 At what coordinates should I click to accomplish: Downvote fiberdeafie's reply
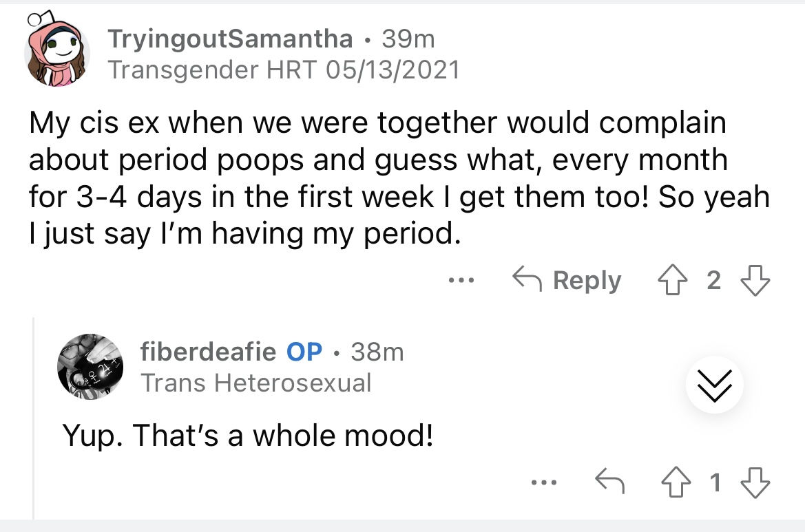click(x=755, y=482)
